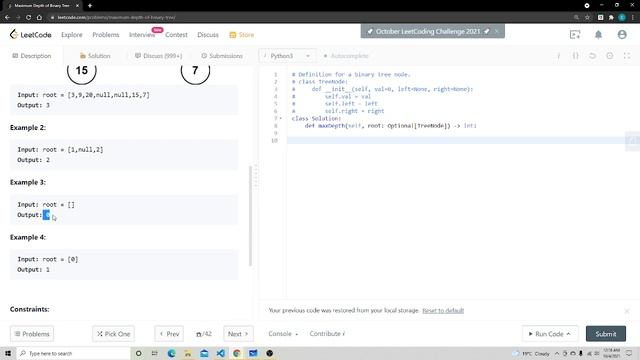Viewport: 640px width, 360px height.
Task: Click Pick One random problem
Action: point(113,334)
